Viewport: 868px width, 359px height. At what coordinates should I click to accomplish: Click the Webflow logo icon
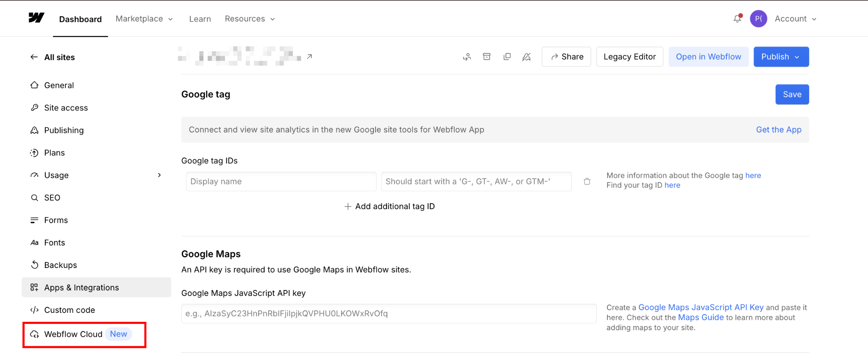pyautogui.click(x=36, y=18)
